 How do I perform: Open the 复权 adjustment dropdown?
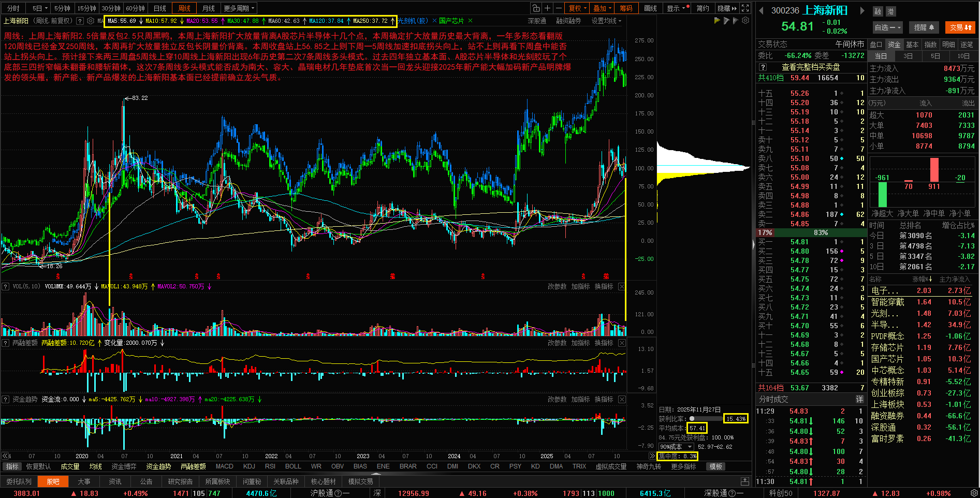[577, 8]
